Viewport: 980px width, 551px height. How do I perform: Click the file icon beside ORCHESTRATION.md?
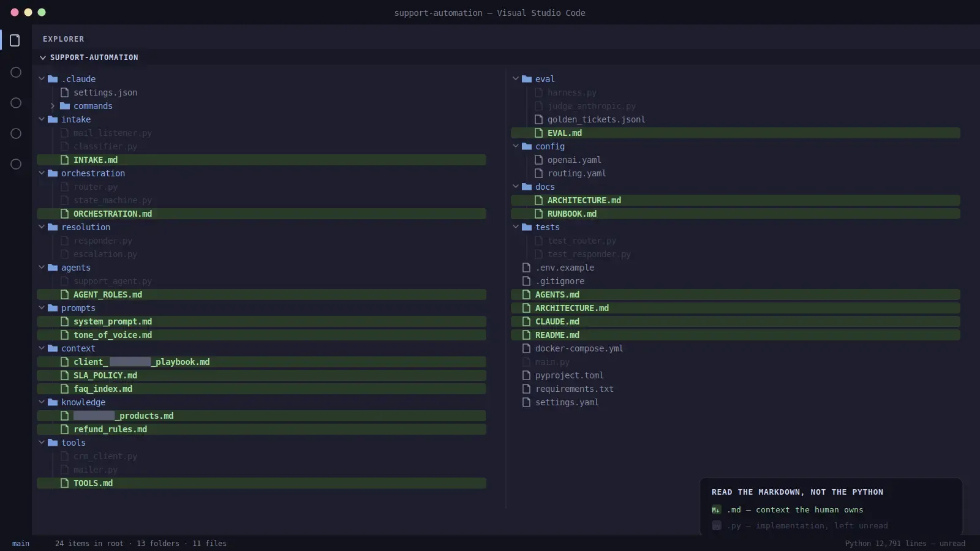[x=64, y=214]
